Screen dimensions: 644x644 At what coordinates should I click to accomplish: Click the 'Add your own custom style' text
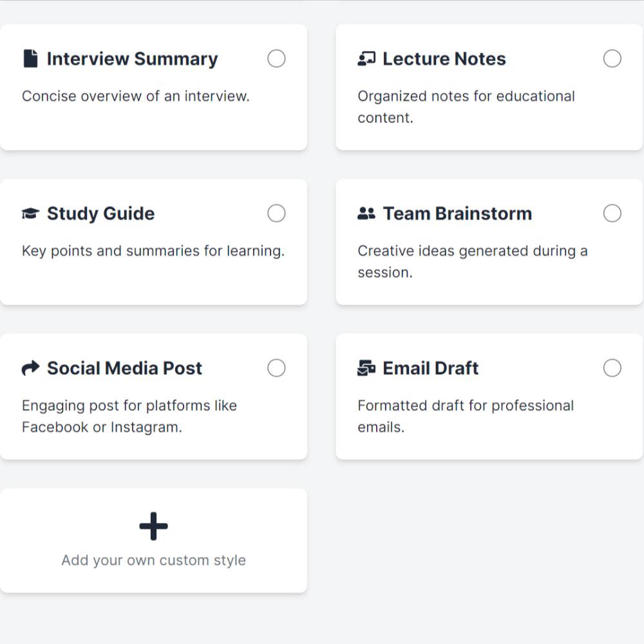click(153, 560)
